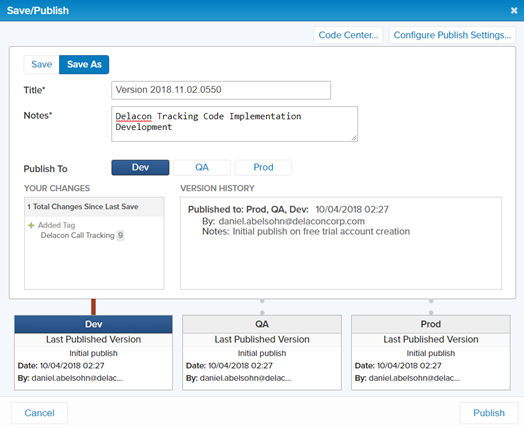Click the Publish button

click(x=489, y=413)
